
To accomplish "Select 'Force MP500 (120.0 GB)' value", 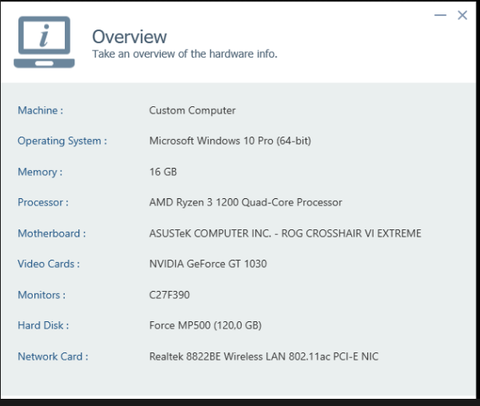I will [205, 325].
